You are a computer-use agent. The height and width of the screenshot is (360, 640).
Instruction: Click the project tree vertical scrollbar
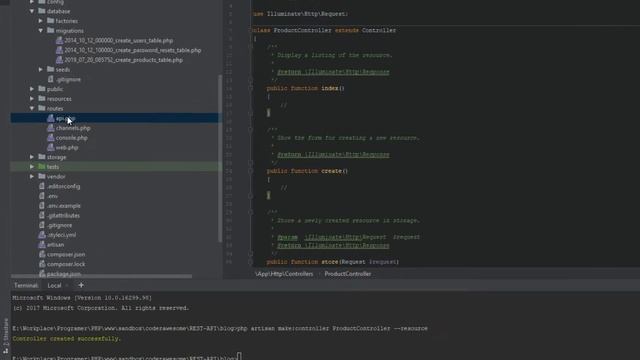click(x=220, y=159)
